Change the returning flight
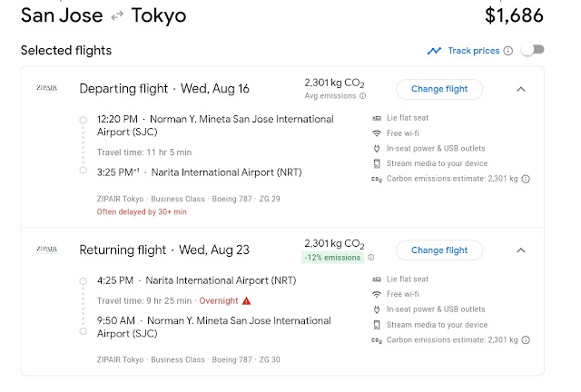This screenshot has width=581, height=392. pyautogui.click(x=439, y=250)
